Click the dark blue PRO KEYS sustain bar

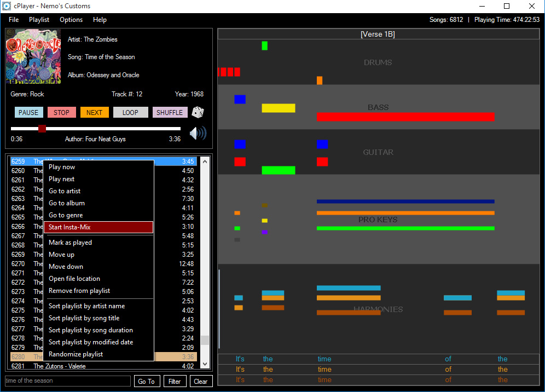pos(405,201)
